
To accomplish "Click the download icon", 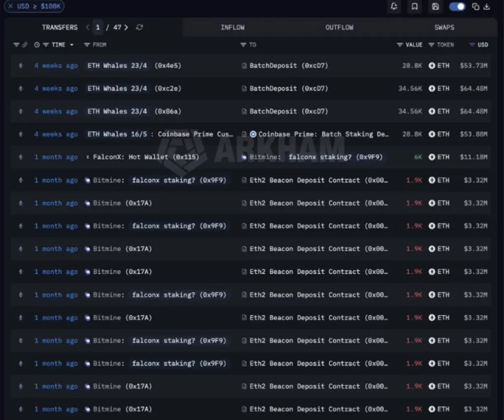I will tap(487, 6).
